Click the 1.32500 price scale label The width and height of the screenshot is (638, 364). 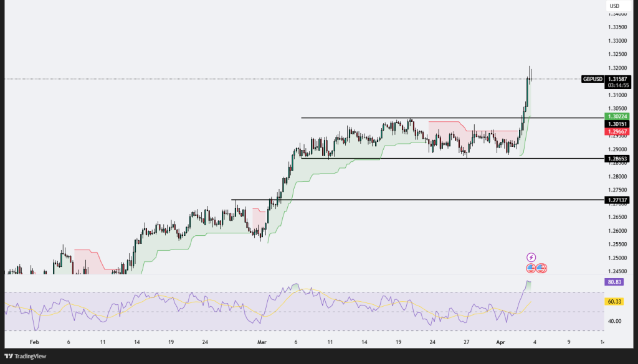click(x=617, y=54)
